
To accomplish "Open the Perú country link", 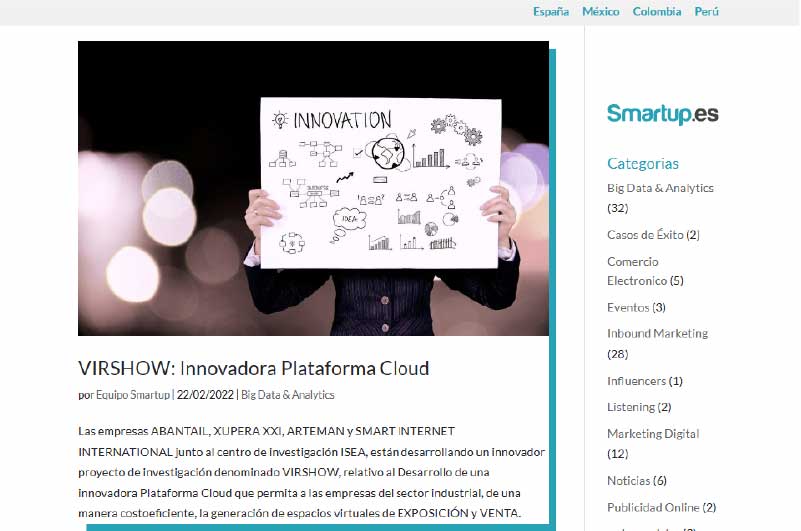I will pos(706,11).
